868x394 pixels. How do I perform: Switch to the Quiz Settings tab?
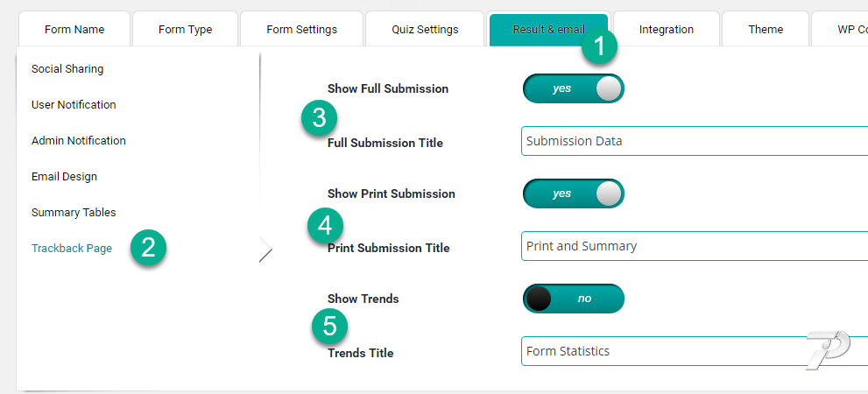point(425,29)
